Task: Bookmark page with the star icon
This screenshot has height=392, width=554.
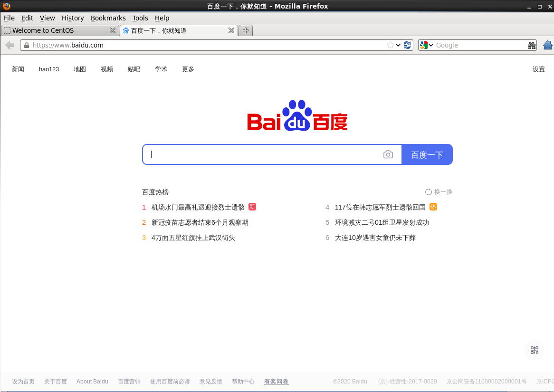Action: [390, 45]
